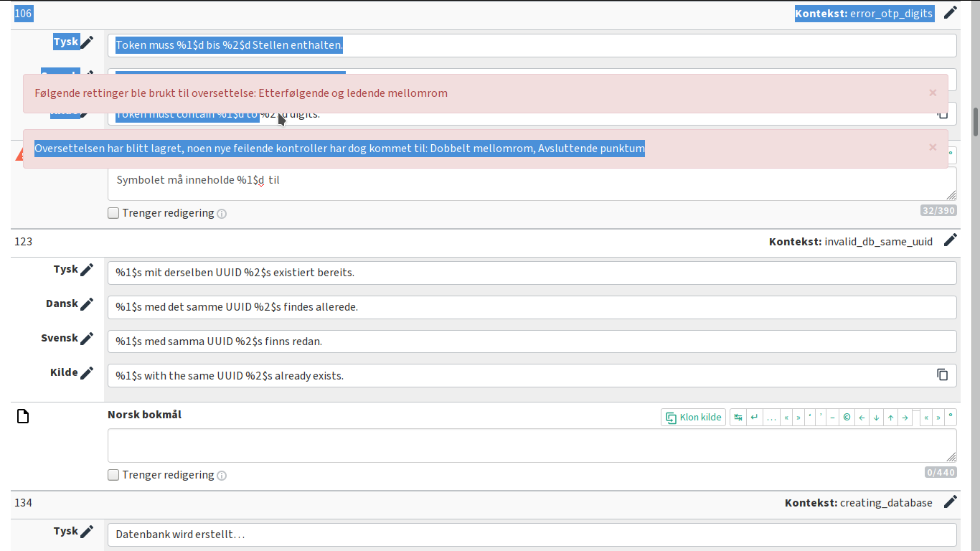Click 'Kontekst: invalid_db_same_uuid' label
The height and width of the screenshot is (551, 980).
851,242
